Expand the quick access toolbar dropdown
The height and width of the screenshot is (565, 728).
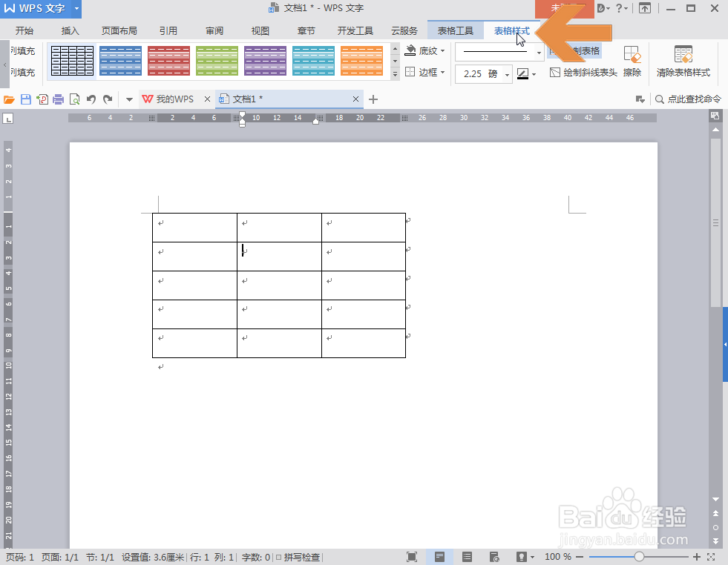[x=130, y=99]
